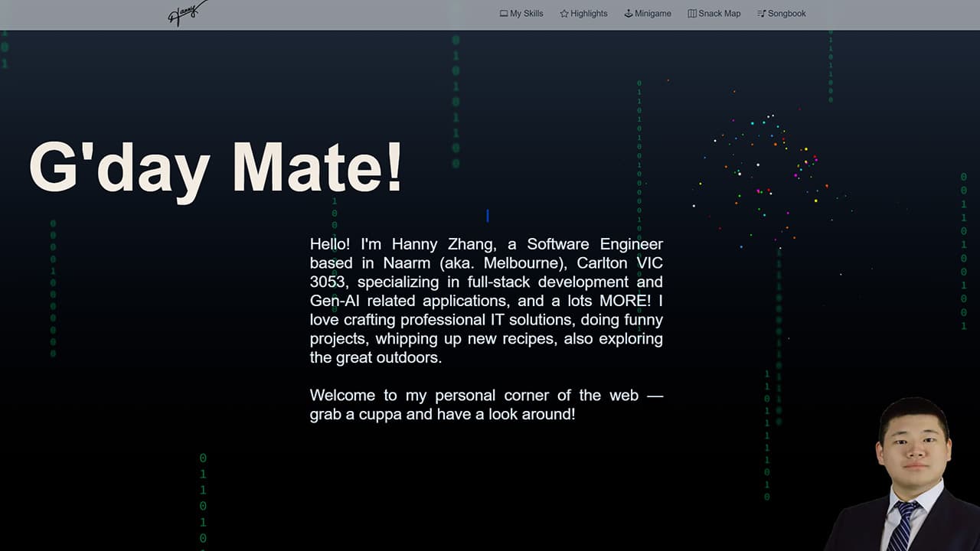This screenshot has width=980, height=551.
Task: Click the star icon beside Highlights
Action: point(564,14)
